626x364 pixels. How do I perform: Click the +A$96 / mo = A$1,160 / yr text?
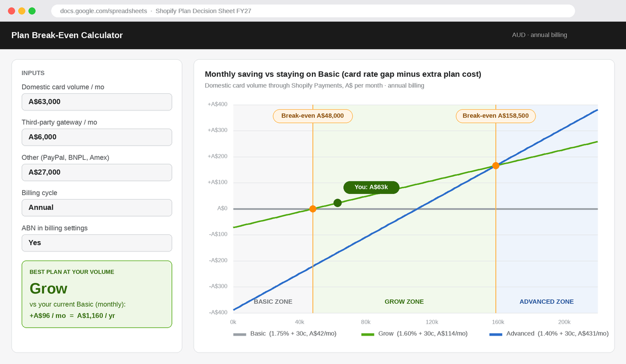(x=72, y=316)
